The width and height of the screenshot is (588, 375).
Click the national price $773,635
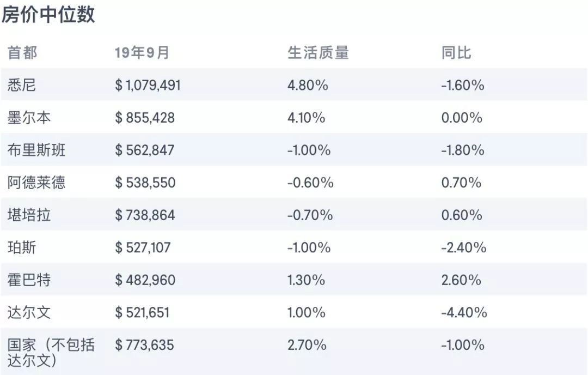tap(144, 345)
